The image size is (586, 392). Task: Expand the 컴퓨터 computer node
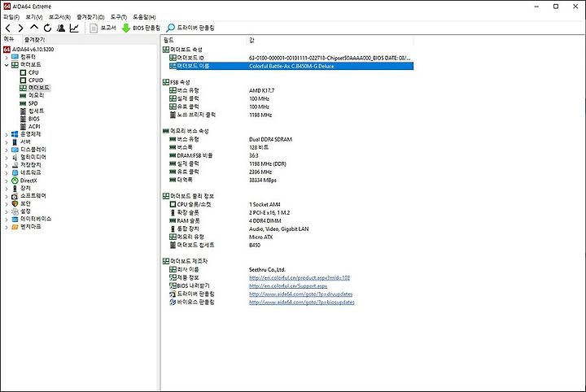7,57
